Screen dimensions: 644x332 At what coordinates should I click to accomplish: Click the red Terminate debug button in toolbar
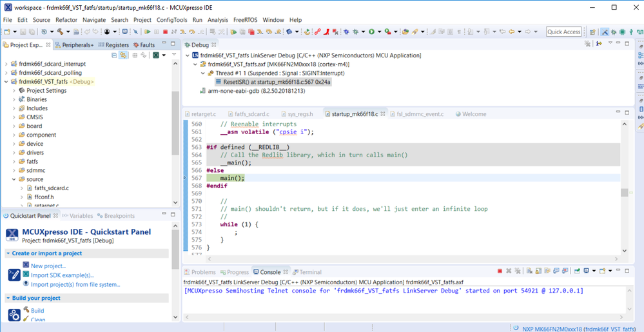(166, 32)
